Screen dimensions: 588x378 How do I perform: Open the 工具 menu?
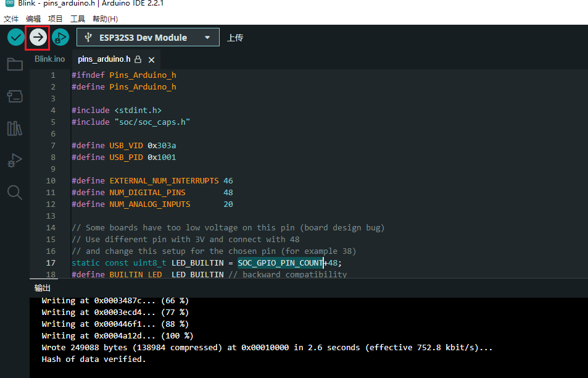78,19
